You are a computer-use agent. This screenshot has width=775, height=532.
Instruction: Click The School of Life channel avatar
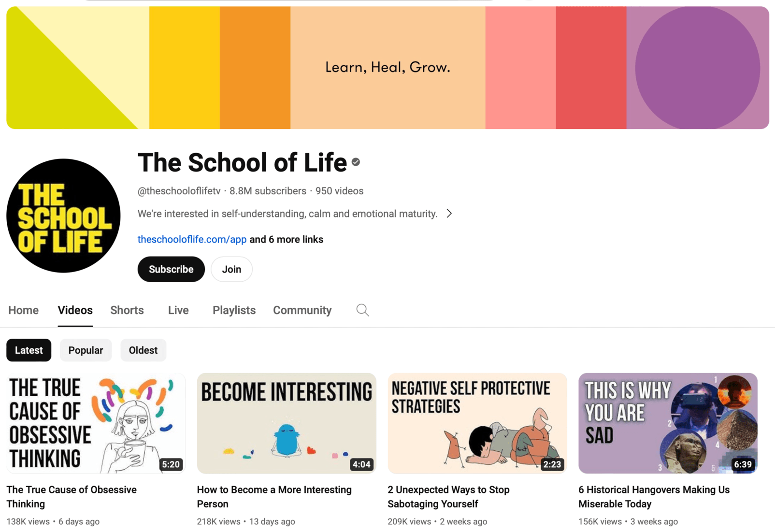pos(63,216)
